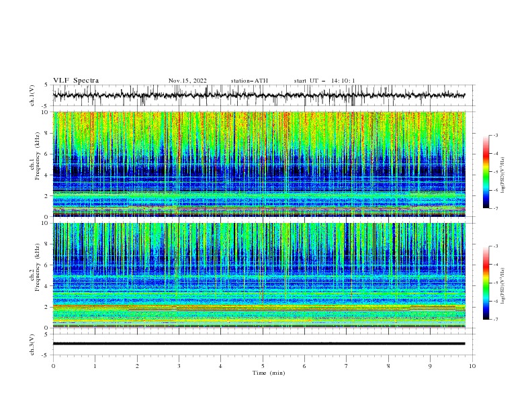Screen dimensions: 532x411
Task: Click the time axis tick label '5'
Action: pyautogui.click(x=263, y=366)
